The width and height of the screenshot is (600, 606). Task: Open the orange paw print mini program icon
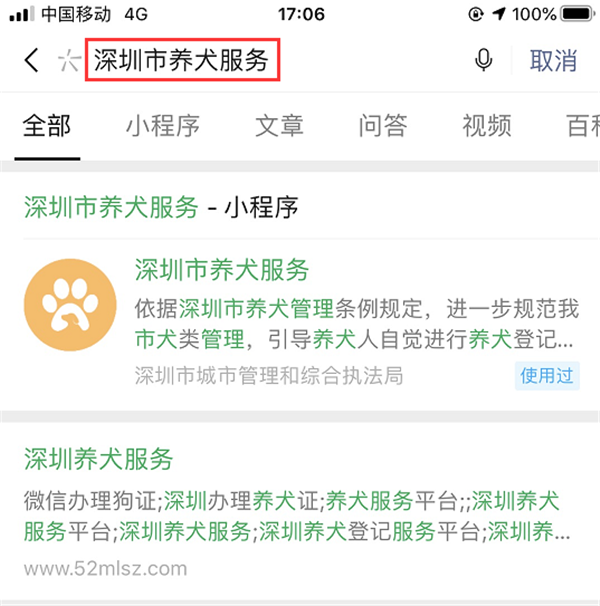[70, 305]
